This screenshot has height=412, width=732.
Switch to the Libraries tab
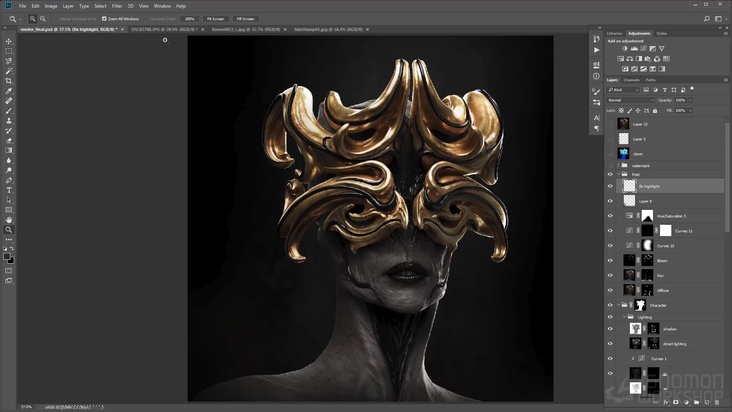(614, 34)
